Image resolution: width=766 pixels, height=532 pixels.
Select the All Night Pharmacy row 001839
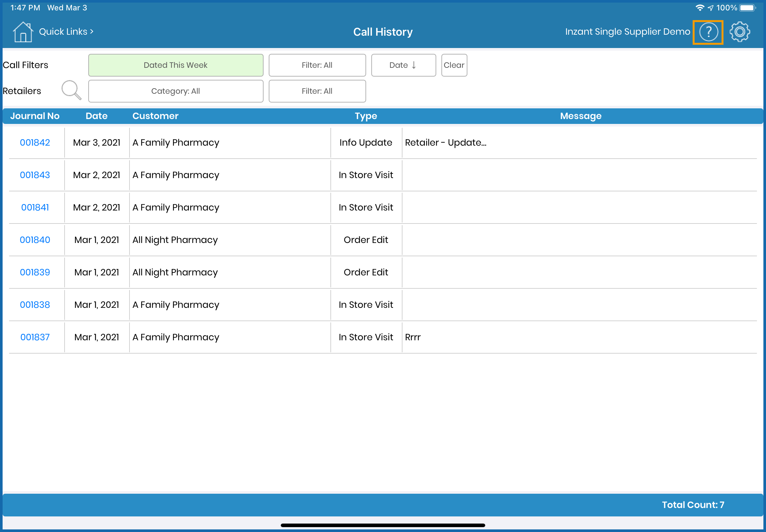pyautogui.click(x=175, y=272)
